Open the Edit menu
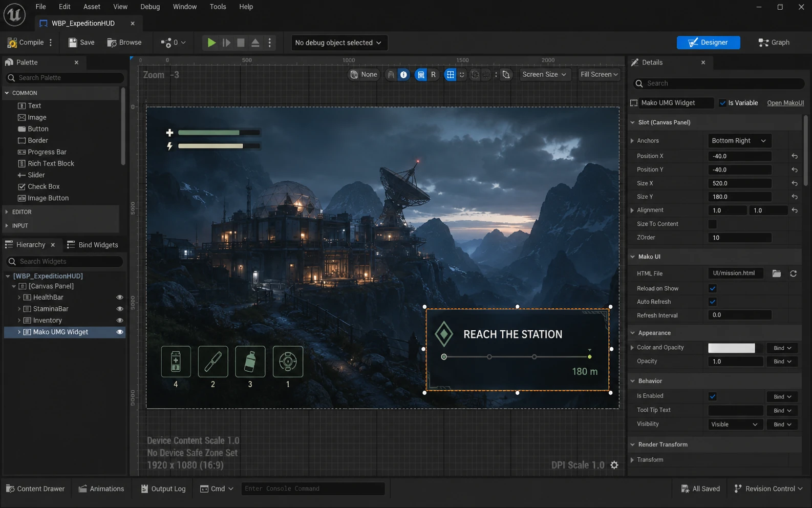 click(x=65, y=7)
